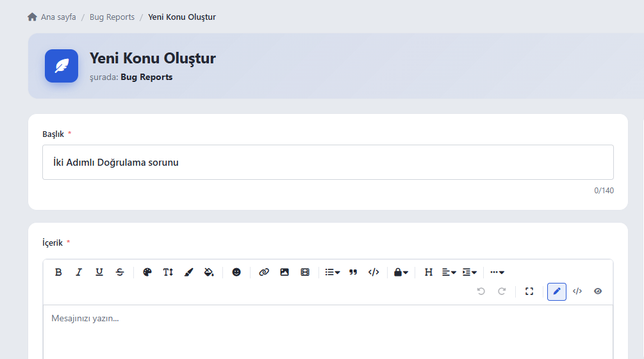Open the font size tool
The width and height of the screenshot is (644, 359).
coord(168,272)
